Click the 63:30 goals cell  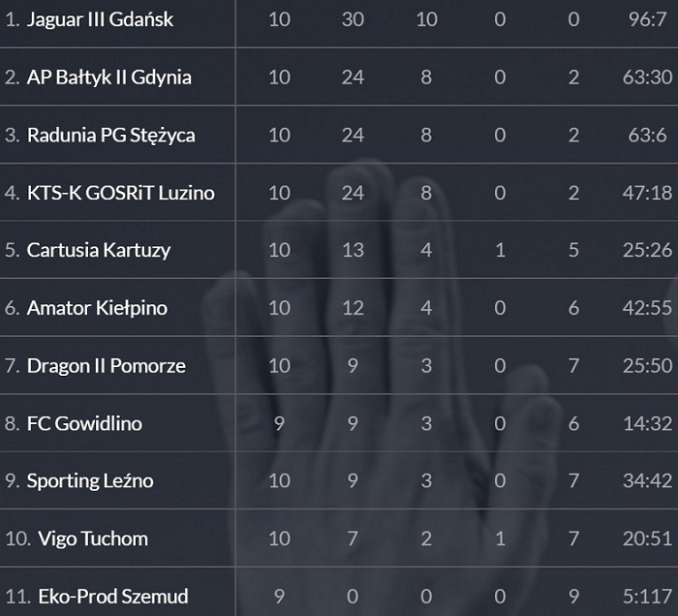(647, 77)
